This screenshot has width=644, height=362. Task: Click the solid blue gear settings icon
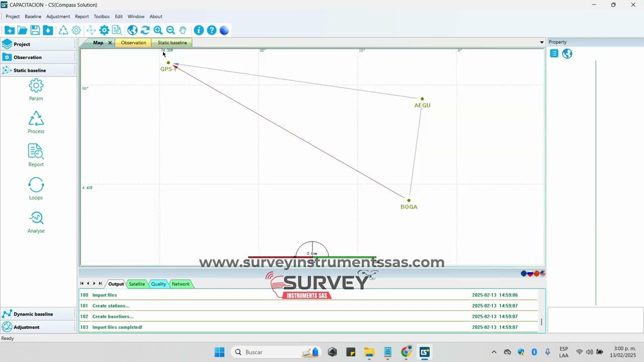click(x=104, y=30)
